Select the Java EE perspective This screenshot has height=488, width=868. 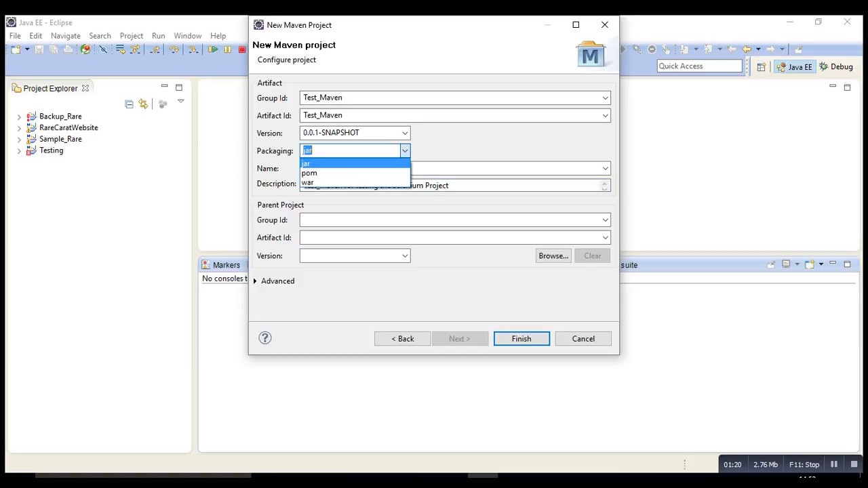click(x=795, y=66)
